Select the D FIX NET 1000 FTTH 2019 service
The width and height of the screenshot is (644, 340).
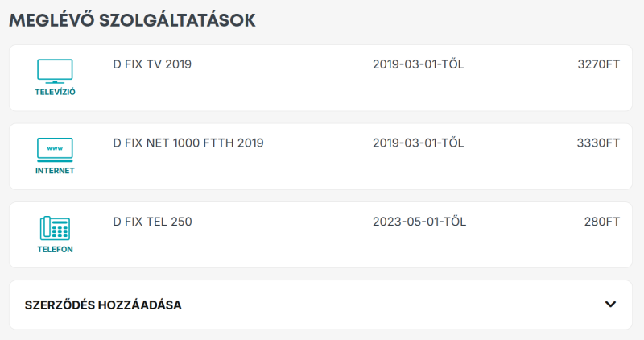[x=188, y=143]
